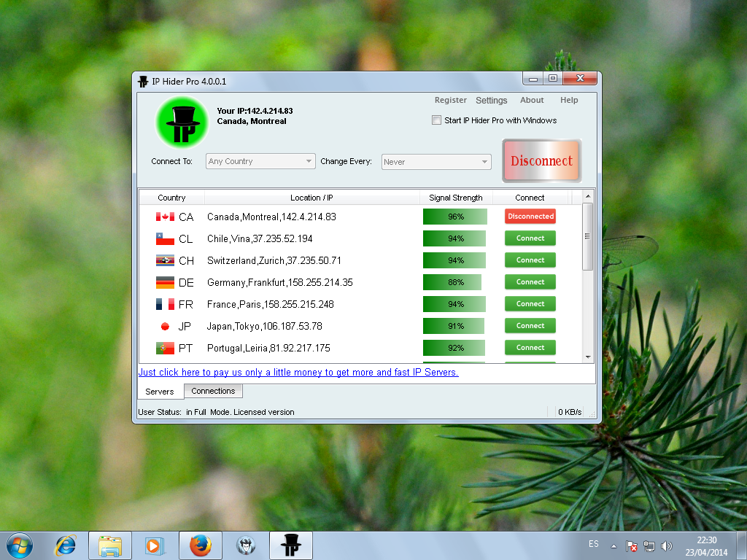Click the volume speaker tray icon
Viewport: 747px width, 560px height.
tap(667, 546)
